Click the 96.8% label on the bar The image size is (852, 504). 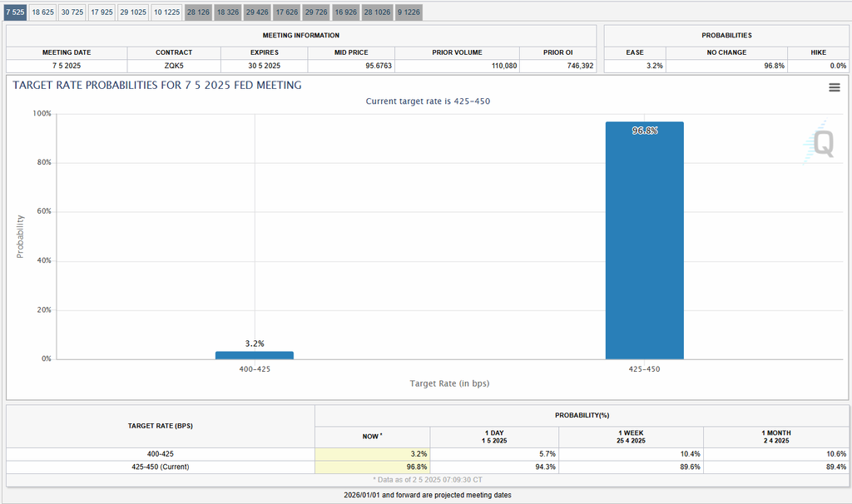(644, 131)
